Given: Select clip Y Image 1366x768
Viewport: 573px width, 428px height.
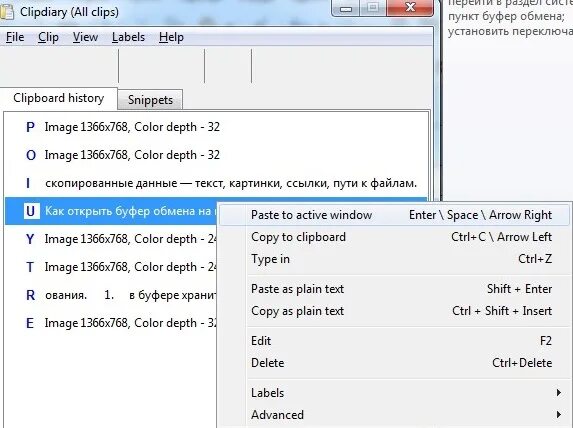Looking at the screenshot, I should tap(111, 239).
